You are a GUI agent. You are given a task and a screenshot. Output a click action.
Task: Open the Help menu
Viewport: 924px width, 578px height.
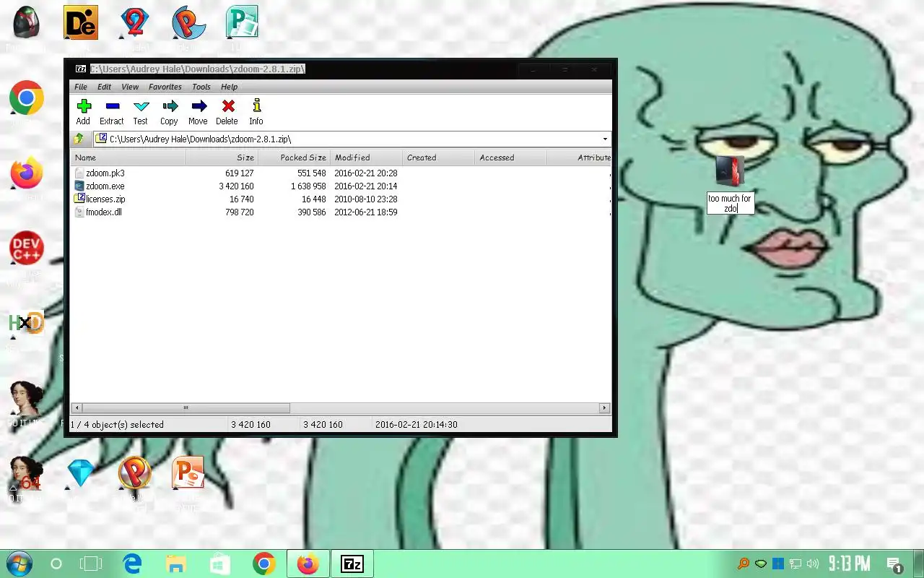(x=230, y=87)
